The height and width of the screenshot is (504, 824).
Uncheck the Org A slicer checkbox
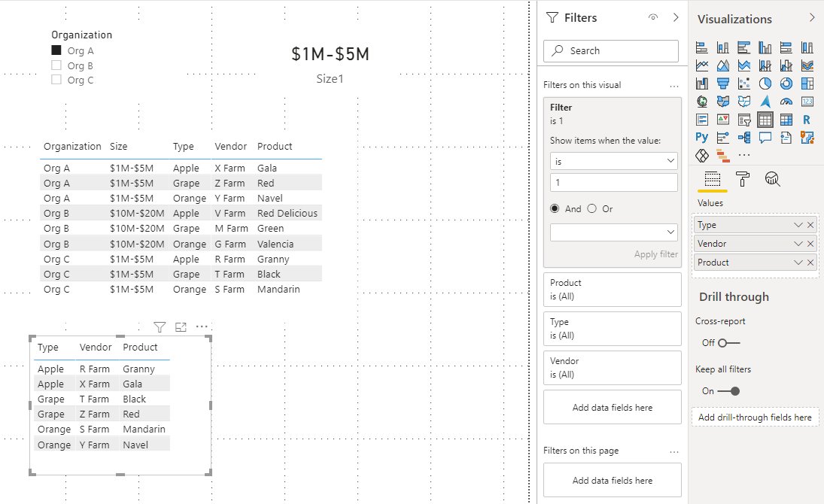[x=56, y=50]
